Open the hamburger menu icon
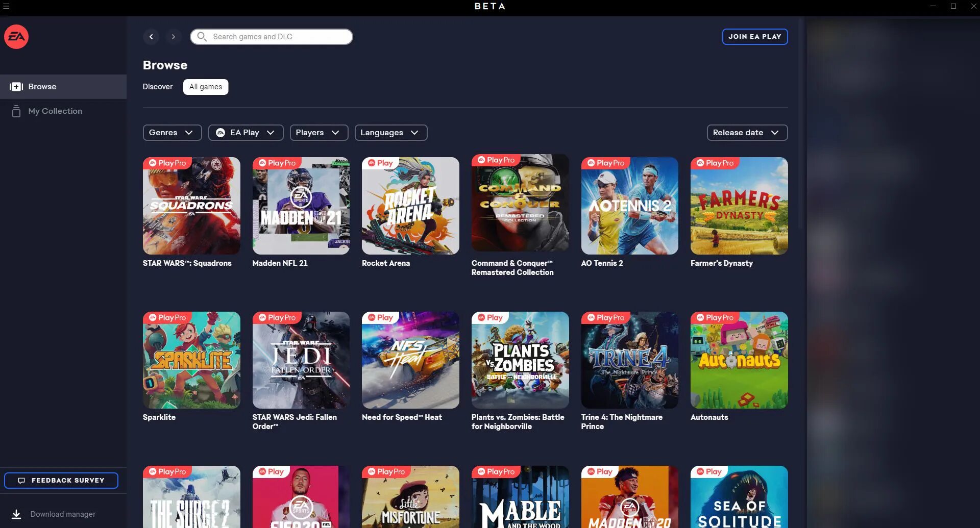This screenshot has height=528, width=980. (x=6, y=6)
